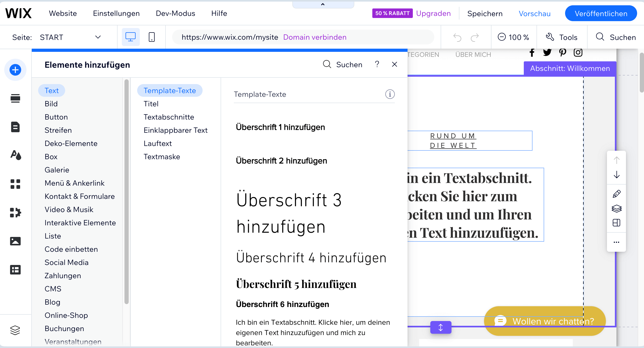Select the Textabschnitte subcategory

click(169, 117)
